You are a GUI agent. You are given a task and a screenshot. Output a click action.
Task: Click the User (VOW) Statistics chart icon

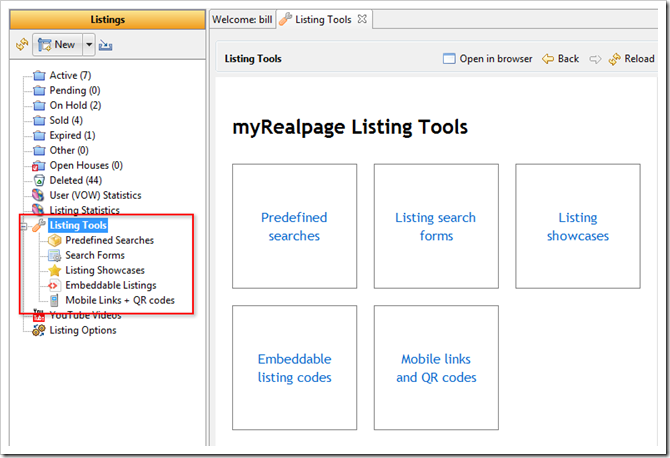click(38, 195)
